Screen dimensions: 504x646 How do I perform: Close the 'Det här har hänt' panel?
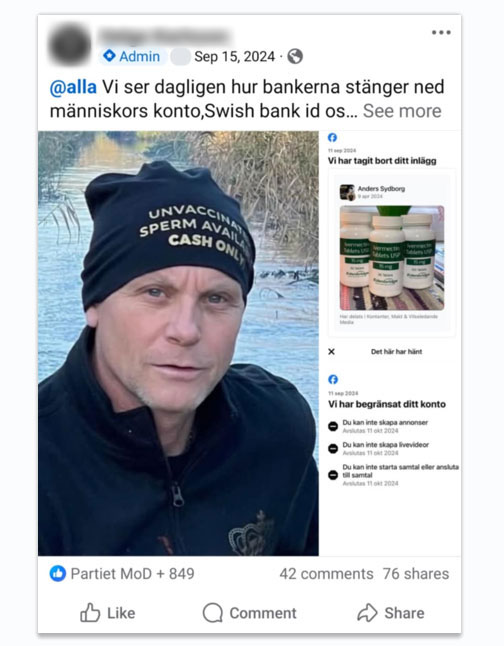click(331, 351)
